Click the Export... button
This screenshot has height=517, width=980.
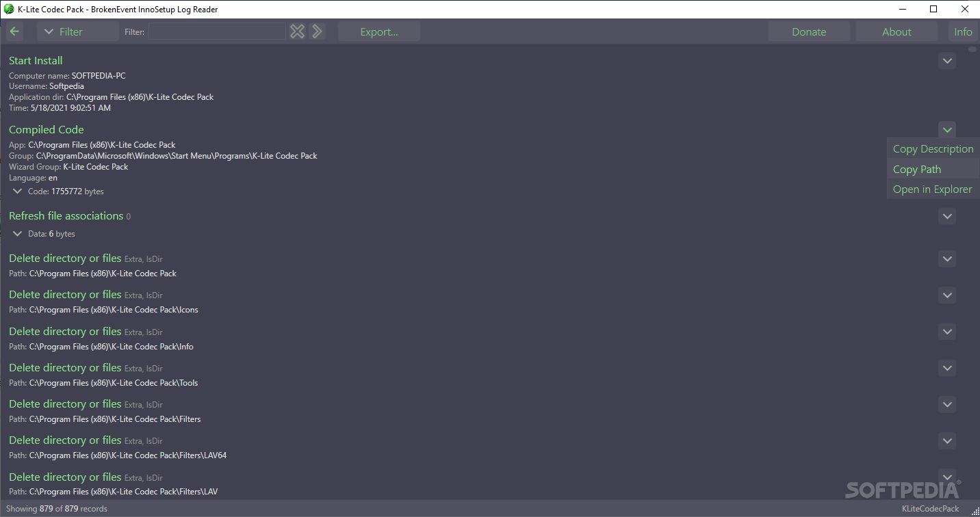tap(379, 31)
